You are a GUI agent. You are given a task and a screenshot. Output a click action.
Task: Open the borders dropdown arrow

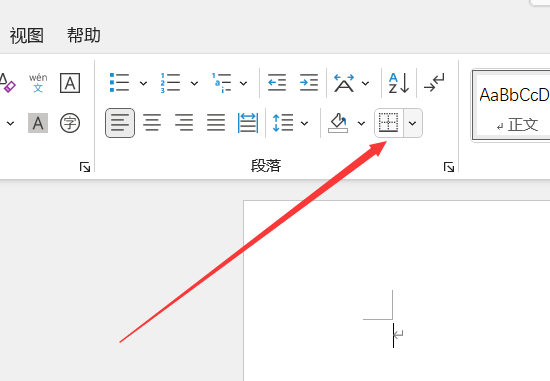413,123
